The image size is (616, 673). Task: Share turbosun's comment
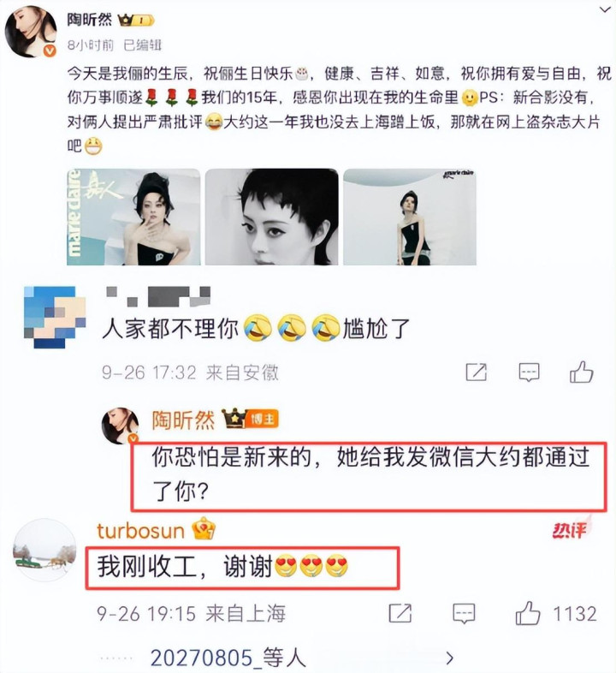click(400, 613)
